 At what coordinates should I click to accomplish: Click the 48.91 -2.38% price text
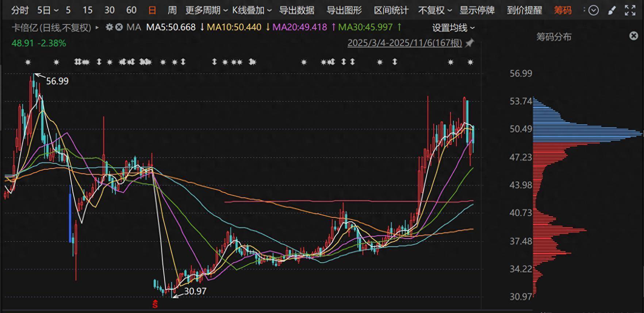[39, 43]
